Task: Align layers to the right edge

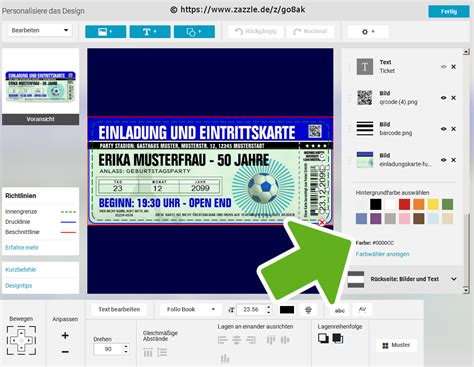Action: [x=251, y=340]
